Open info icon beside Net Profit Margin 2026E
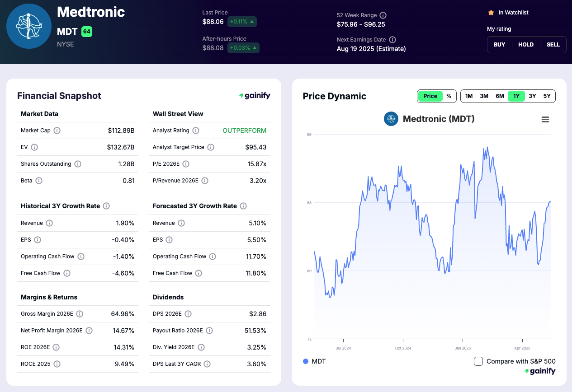Viewport: 572px width, 392px height. 89,331
